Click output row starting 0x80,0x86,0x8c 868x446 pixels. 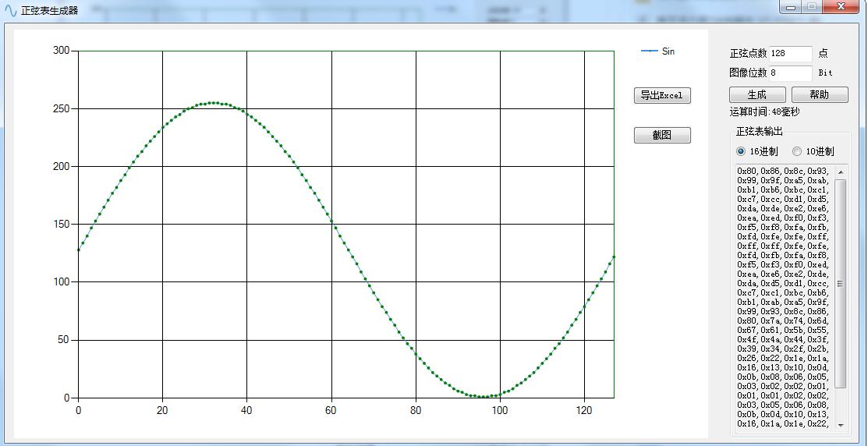[x=783, y=171]
